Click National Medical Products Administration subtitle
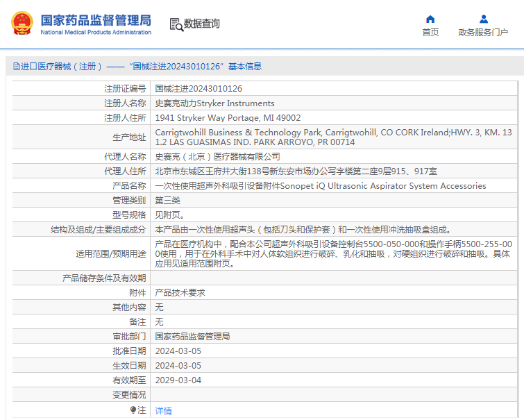Image resolution: width=524 pixels, height=420 pixels. tap(96, 32)
